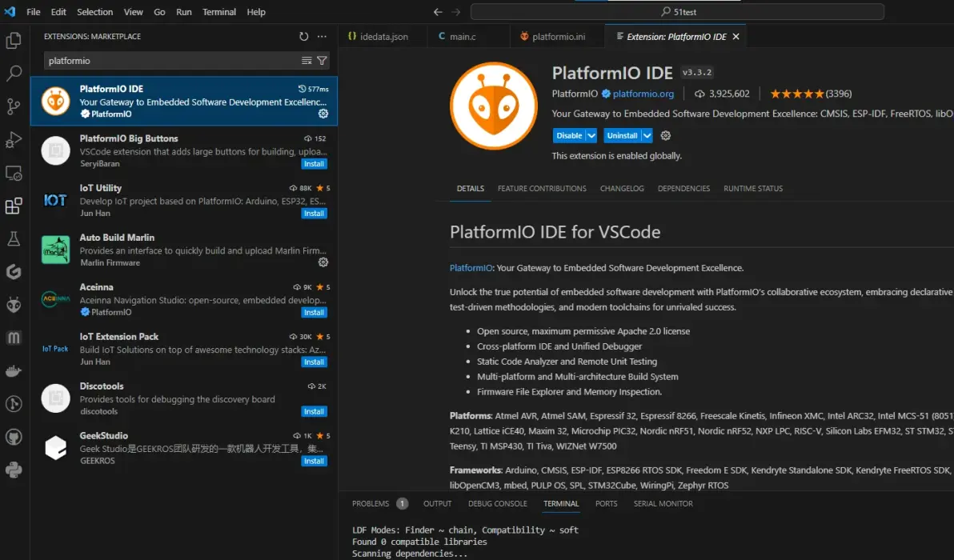Click the Python icon in the activity bar
Image resolution: width=954 pixels, height=560 pixels.
(14, 470)
